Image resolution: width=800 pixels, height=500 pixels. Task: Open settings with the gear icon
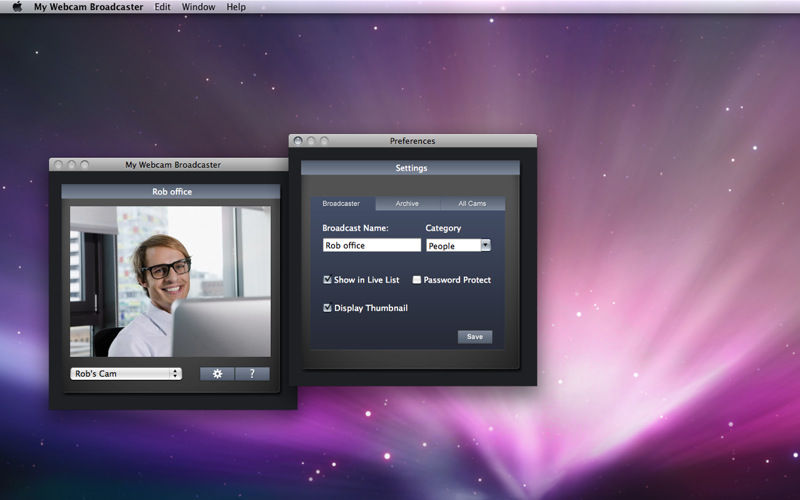[x=217, y=374]
